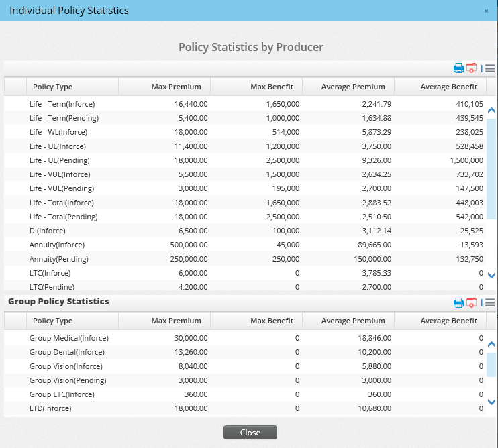Image resolution: width=498 pixels, height=448 pixels.
Task: Select the Group LTC(Inforce) row label
Action: (62, 394)
